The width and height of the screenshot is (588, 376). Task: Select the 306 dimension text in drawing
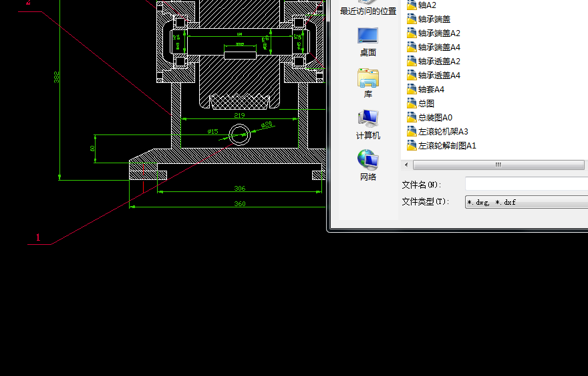tap(240, 188)
